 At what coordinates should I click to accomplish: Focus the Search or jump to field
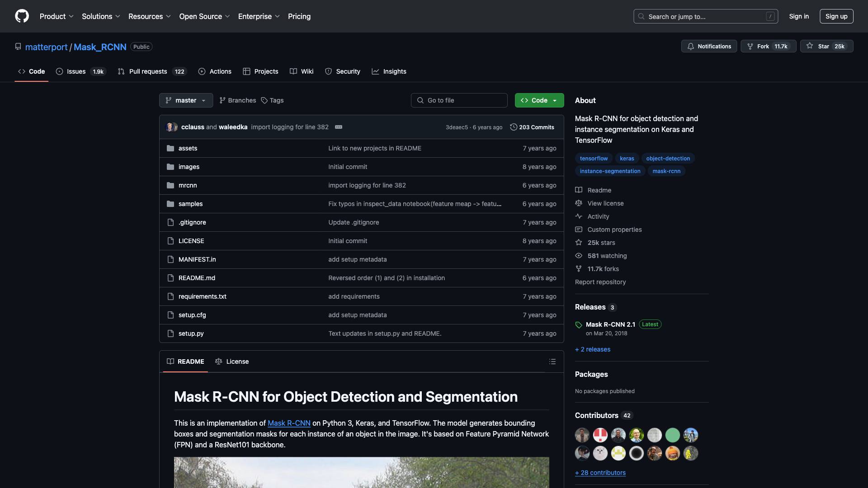tap(706, 16)
